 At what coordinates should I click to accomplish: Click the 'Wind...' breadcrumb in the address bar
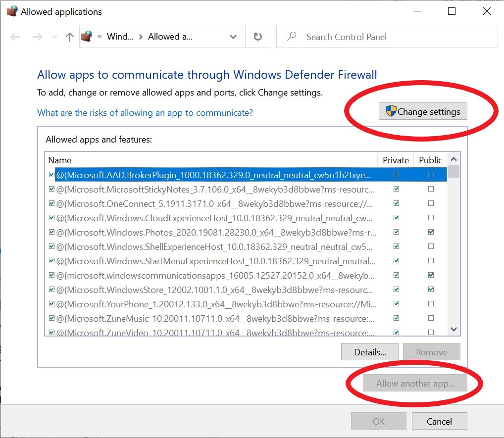[120, 37]
